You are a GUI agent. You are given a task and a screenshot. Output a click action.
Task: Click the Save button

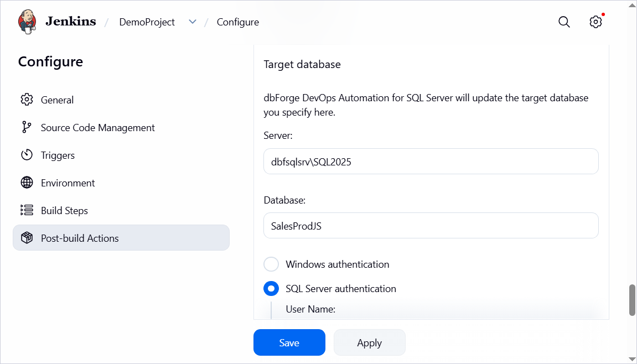(289, 342)
